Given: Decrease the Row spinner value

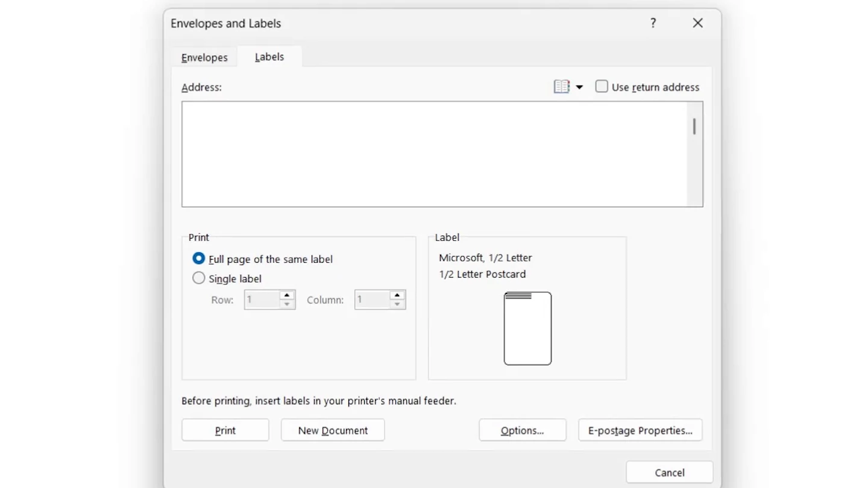Looking at the screenshot, I should point(287,304).
